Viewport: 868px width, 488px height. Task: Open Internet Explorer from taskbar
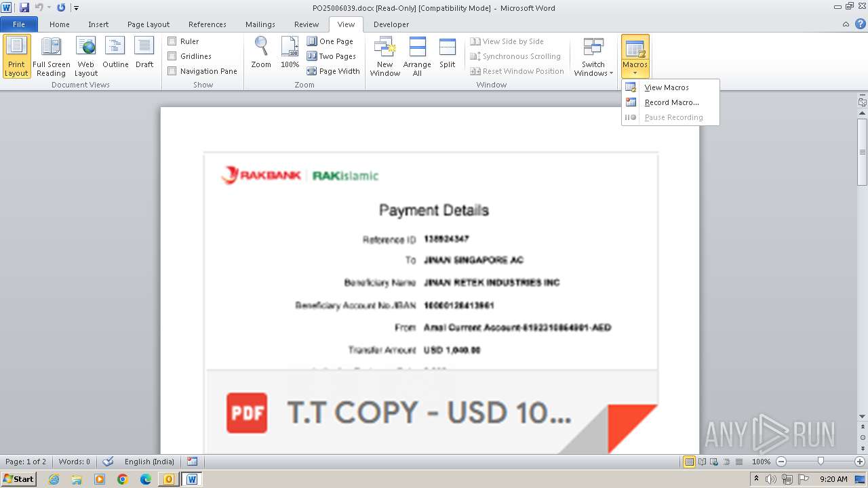click(x=54, y=479)
